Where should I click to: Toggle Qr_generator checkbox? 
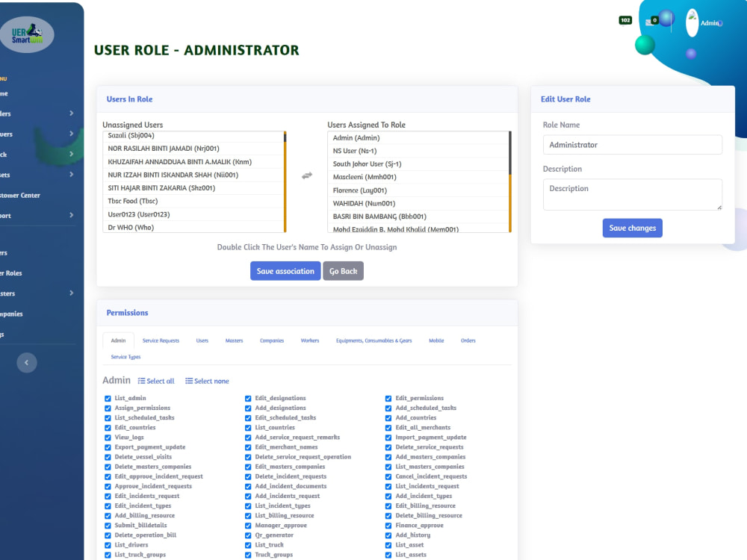pyautogui.click(x=248, y=535)
